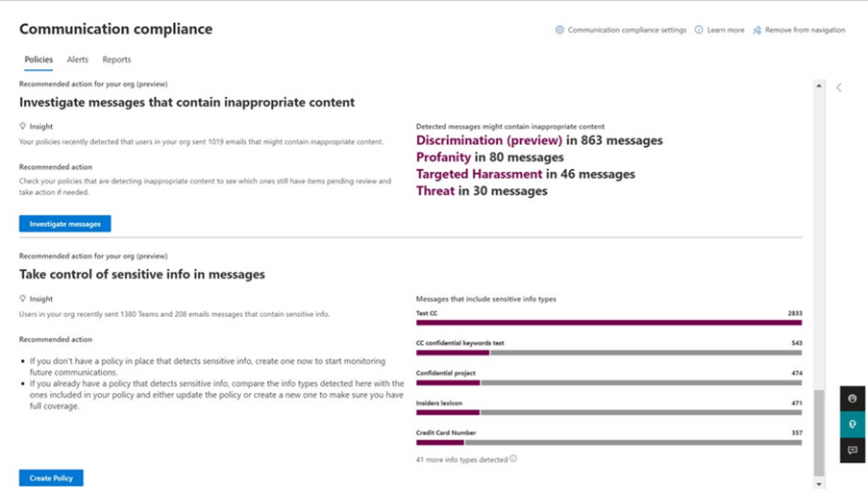Viewport: 868px width, 489px height.
Task: Click the teal help floating icon
Action: coord(853,425)
